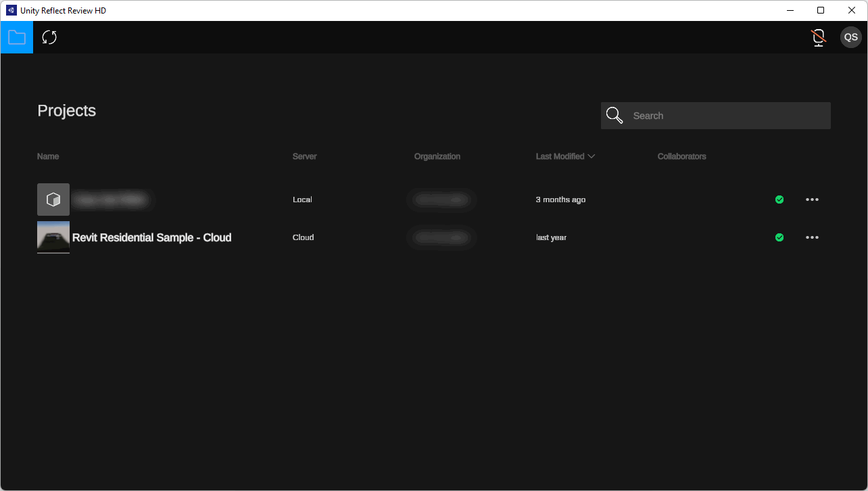Image resolution: width=868 pixels, height=491 pixels.
Task: Click the Cloud server label
Action: click(x=303, y=237)
